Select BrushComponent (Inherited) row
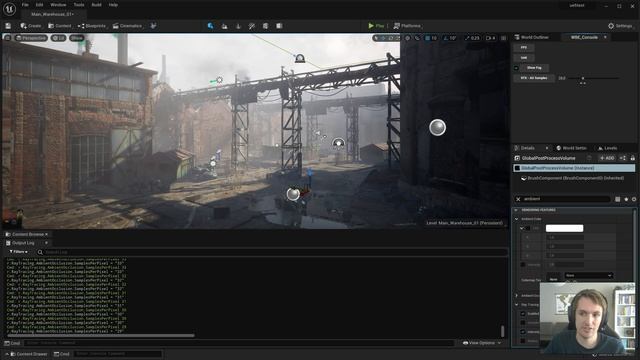Image resolution: width=640 pixels, height=360 pixels. coord(574,178)
